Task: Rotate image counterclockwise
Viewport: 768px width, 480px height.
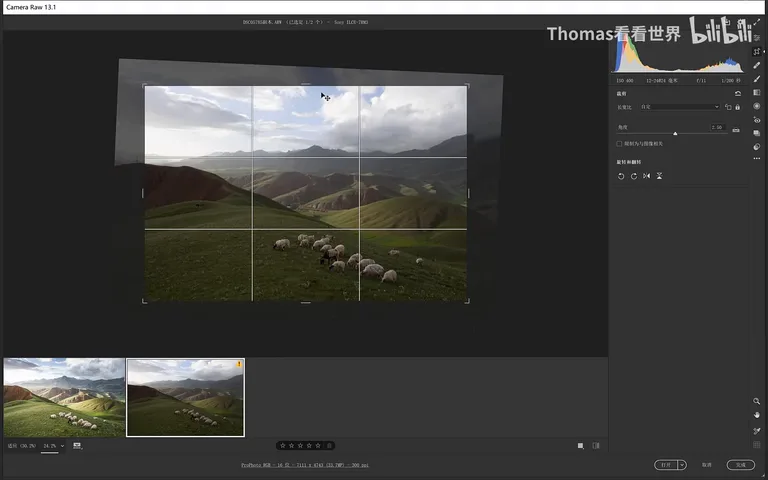Action: pos(621,176)
